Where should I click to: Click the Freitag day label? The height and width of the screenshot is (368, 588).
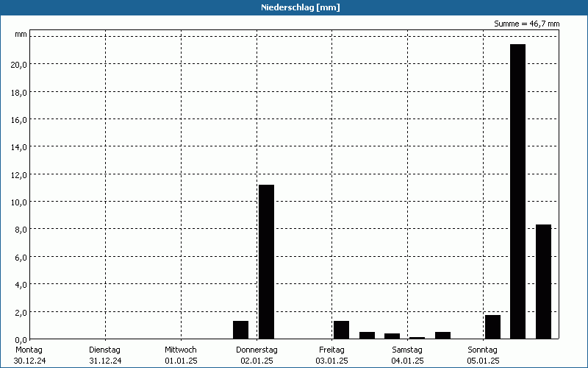pos(331,350)
